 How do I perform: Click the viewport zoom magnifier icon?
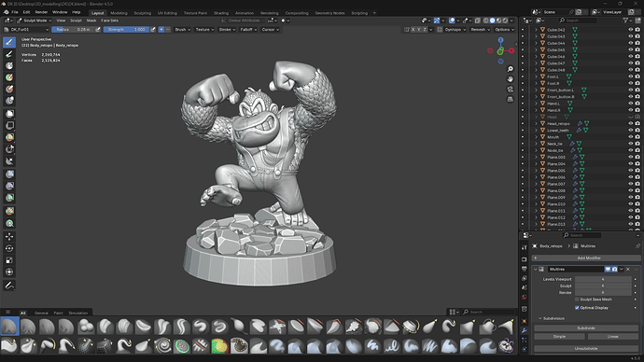pos(511,69)
